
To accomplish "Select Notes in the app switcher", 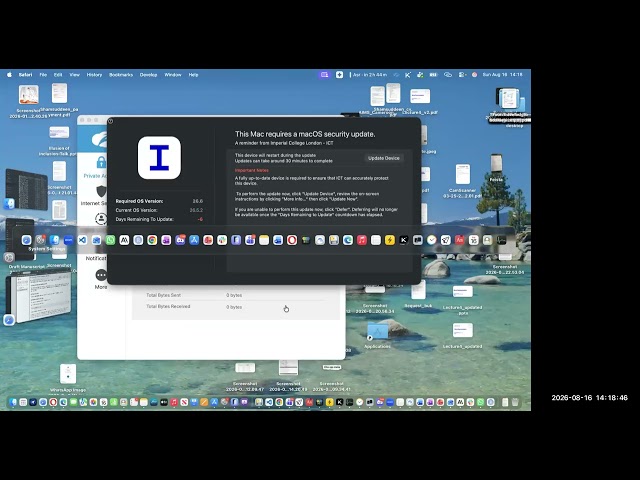I will coord(264,240).
